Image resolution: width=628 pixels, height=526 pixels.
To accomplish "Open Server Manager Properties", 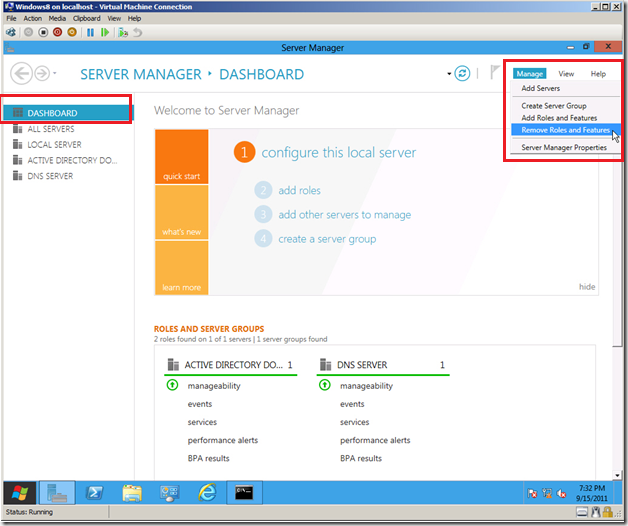I will 566,147.
